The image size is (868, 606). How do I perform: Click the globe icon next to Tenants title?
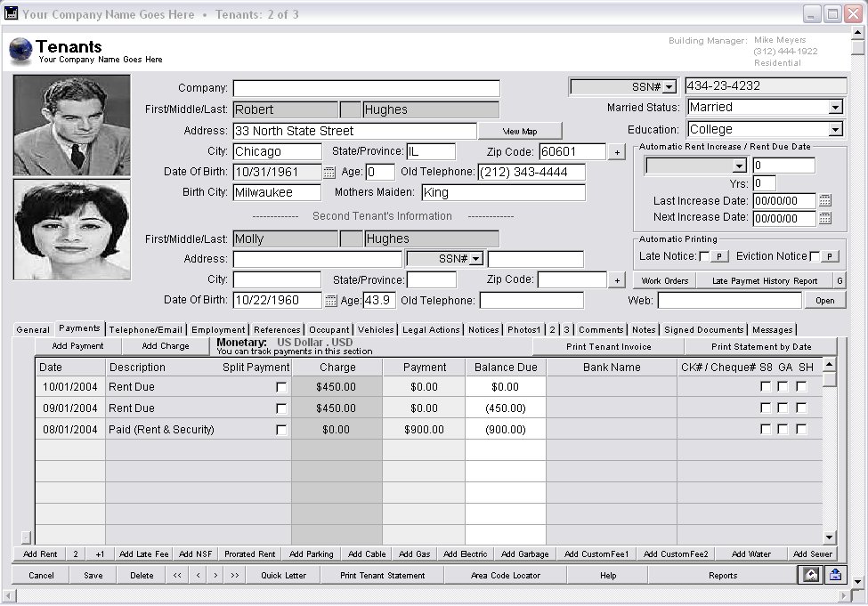[x=20, y=51]
